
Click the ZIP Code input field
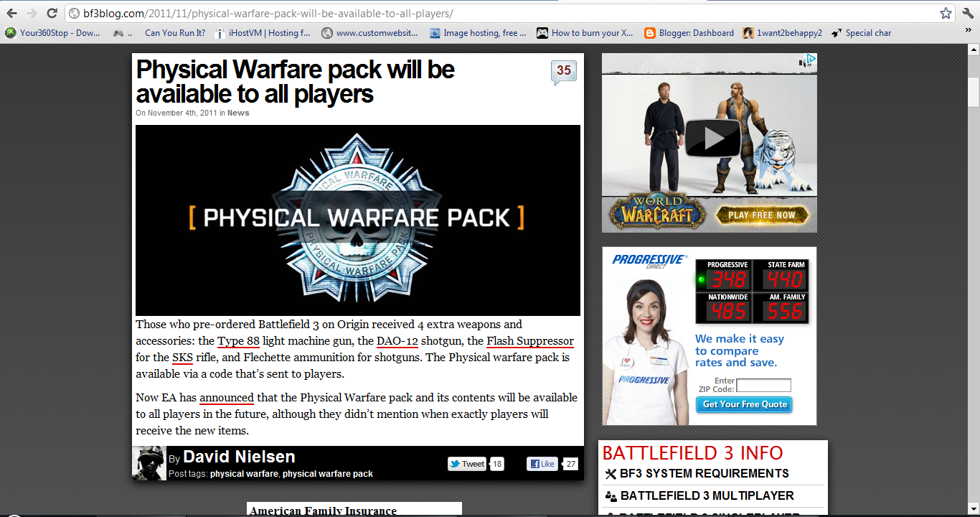pyautogui.click(x=763, y=386)
